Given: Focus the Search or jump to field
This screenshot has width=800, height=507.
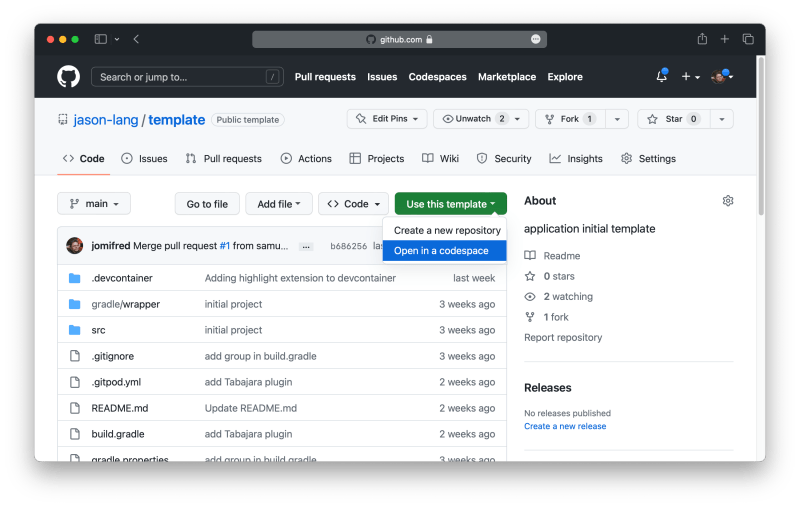Looking at the screenshot, I should tap(187, 77).
